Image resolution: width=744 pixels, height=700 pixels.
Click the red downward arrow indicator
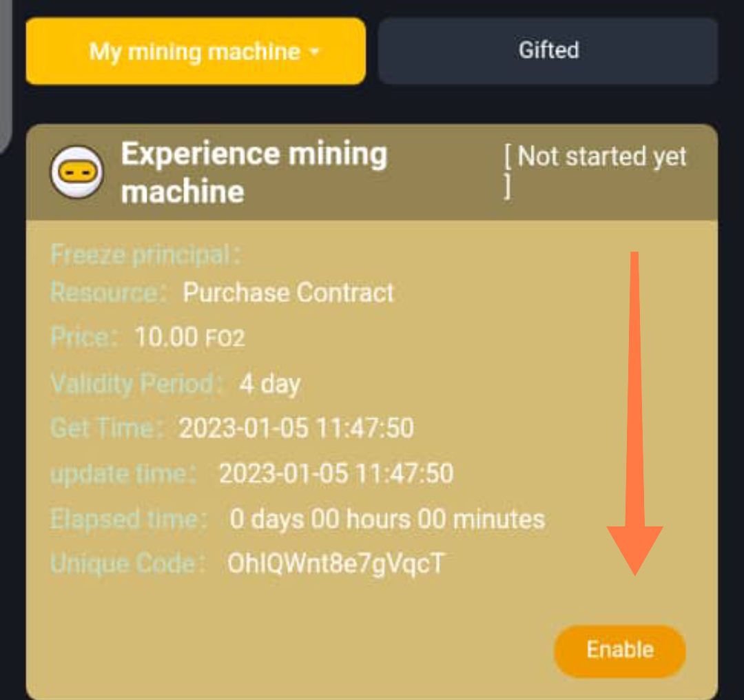pyautogui.click(x=632, y=413)
